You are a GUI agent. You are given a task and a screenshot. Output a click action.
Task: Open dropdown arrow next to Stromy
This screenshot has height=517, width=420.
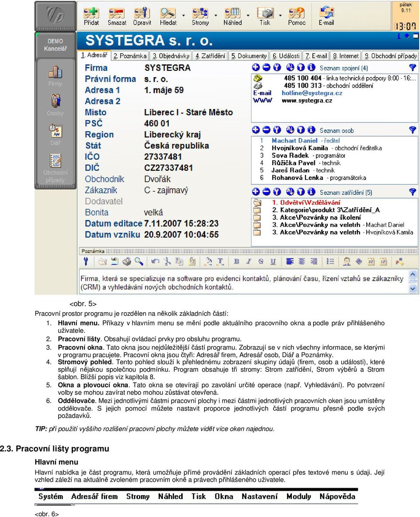[216, 15]
